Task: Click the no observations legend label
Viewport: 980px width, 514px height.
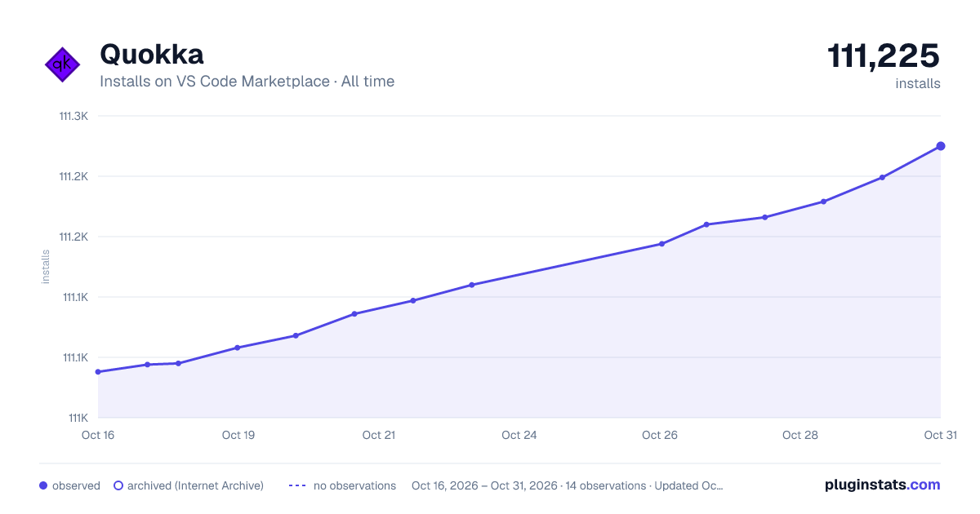Action: coord(354,485)
